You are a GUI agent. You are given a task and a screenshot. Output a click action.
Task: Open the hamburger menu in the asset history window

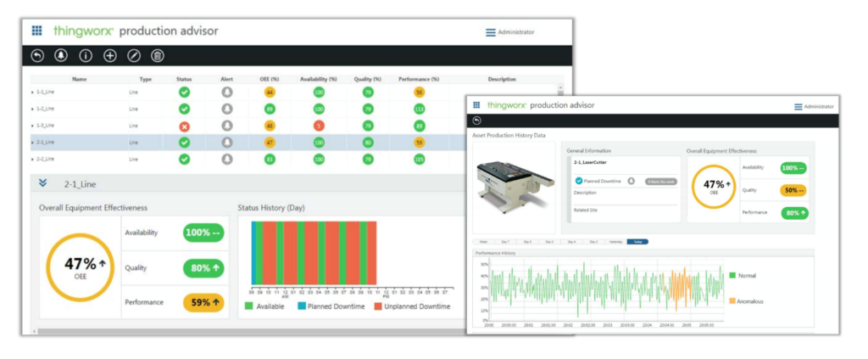point(798,106)
